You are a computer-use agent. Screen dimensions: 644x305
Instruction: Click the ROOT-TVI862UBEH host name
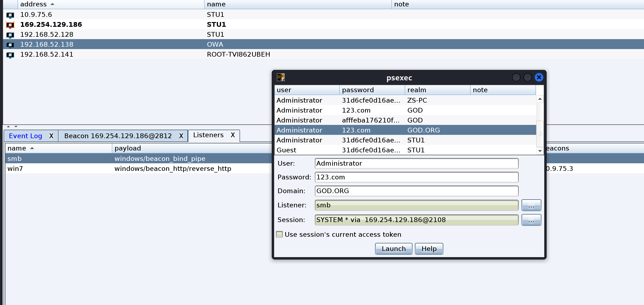coord(238,55)
